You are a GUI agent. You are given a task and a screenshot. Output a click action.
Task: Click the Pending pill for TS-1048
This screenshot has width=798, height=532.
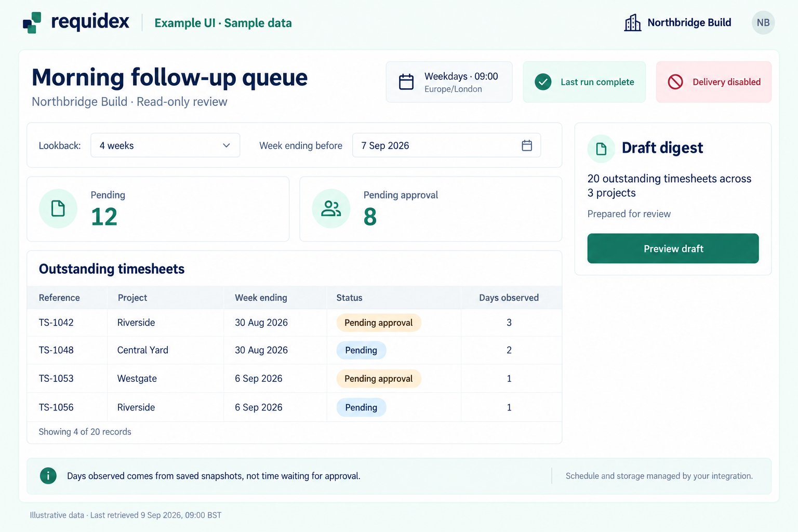(361, 350)
